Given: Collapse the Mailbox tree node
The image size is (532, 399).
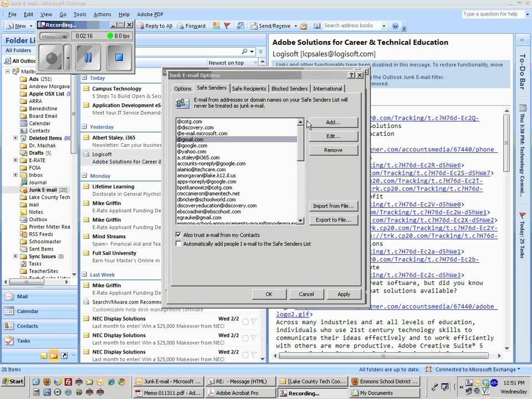Looking at the screenshot, I should (x=7, y=71).
